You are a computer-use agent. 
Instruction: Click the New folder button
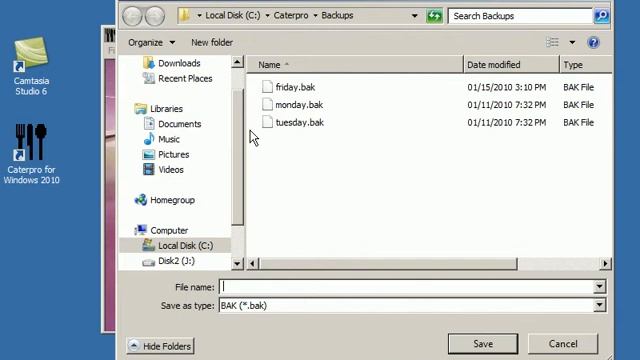tap(212, 42)
